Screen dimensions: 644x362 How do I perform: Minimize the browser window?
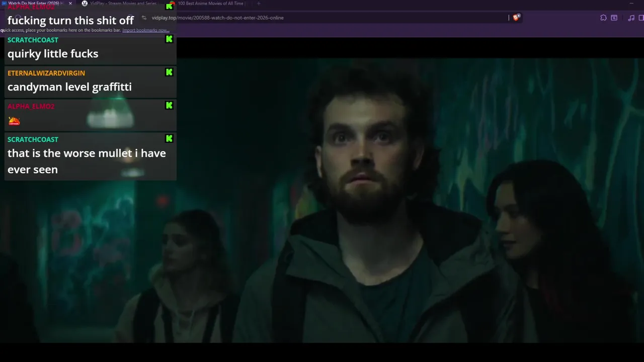[631, 4]
